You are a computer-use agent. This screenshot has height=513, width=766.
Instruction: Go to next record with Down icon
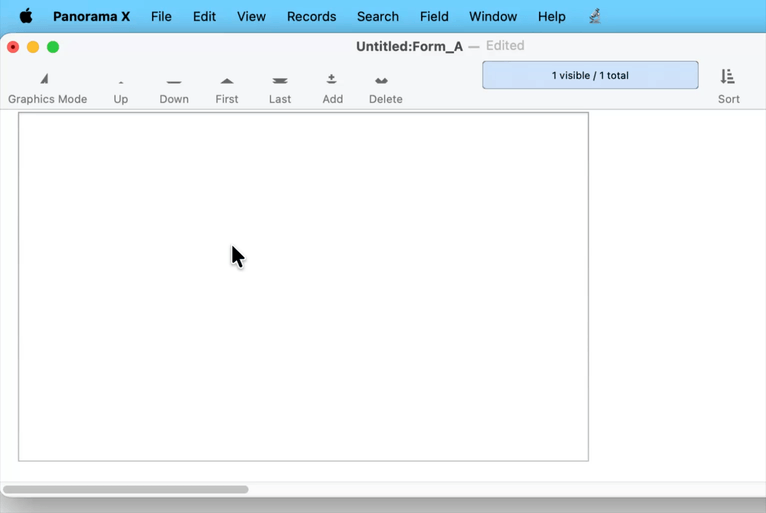coord(174,82)
